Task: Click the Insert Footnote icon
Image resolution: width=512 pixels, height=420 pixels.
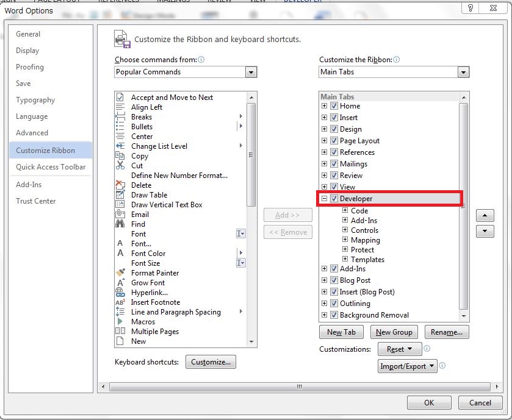Action: point(120,302)
